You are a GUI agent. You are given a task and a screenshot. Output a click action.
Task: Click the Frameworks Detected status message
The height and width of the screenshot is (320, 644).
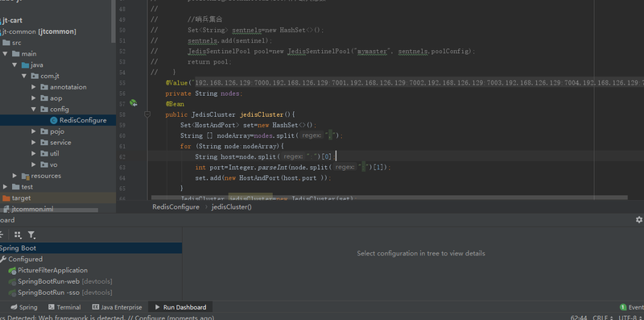click(x=107, y=318)
